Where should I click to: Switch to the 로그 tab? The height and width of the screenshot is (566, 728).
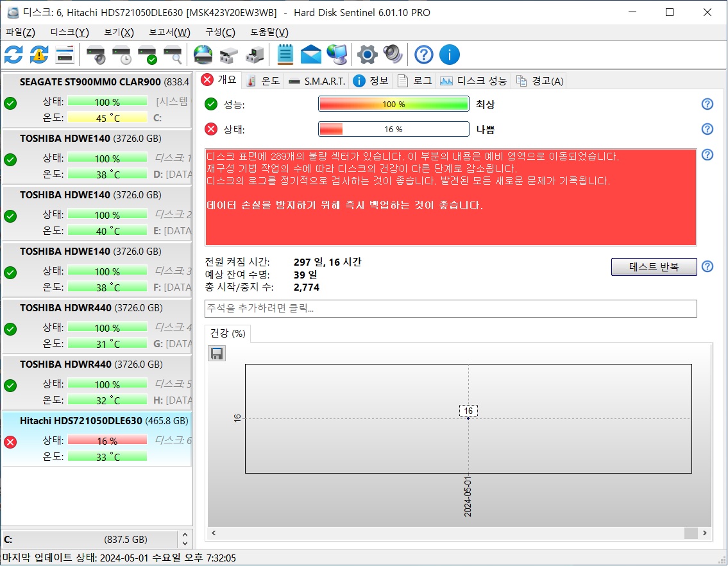pyautogui.click(x=414, y=81)
